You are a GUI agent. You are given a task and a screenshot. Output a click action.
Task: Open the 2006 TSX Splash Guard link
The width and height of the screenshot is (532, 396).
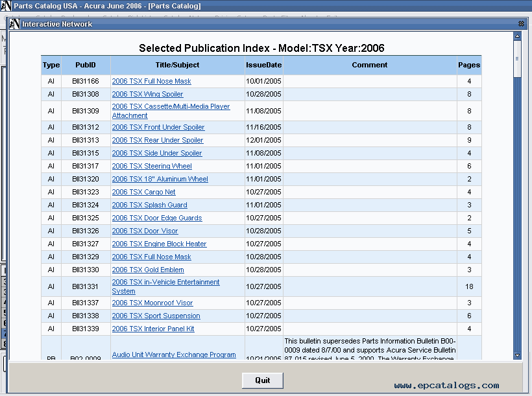(149, 205)
